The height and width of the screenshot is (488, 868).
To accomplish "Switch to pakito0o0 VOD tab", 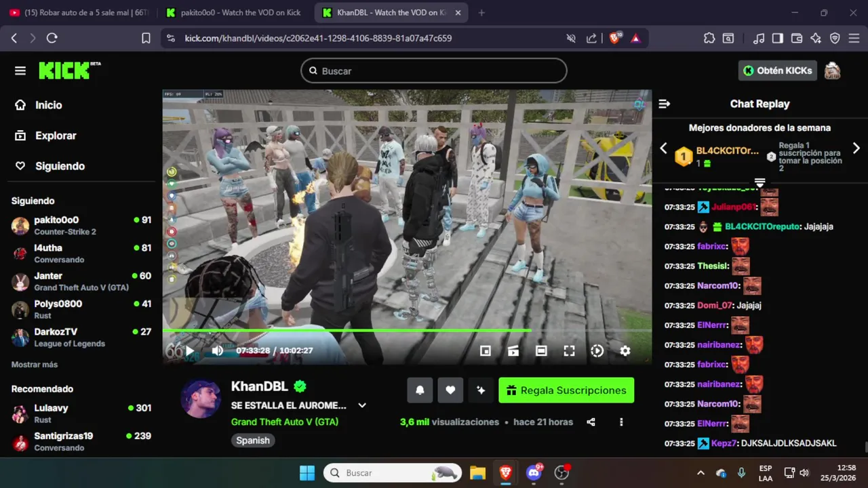I will tap(235, 13).
